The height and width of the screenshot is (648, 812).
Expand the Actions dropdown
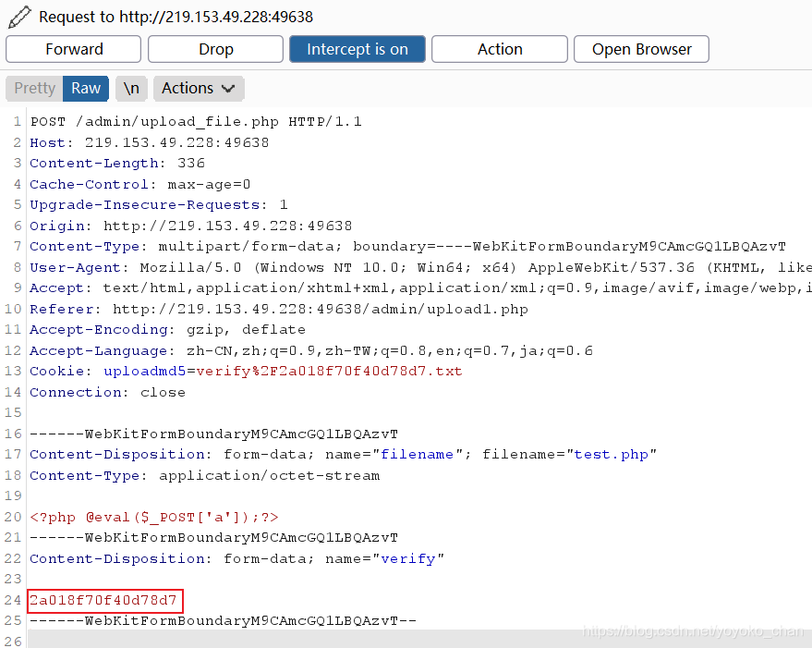pos(199,88)
